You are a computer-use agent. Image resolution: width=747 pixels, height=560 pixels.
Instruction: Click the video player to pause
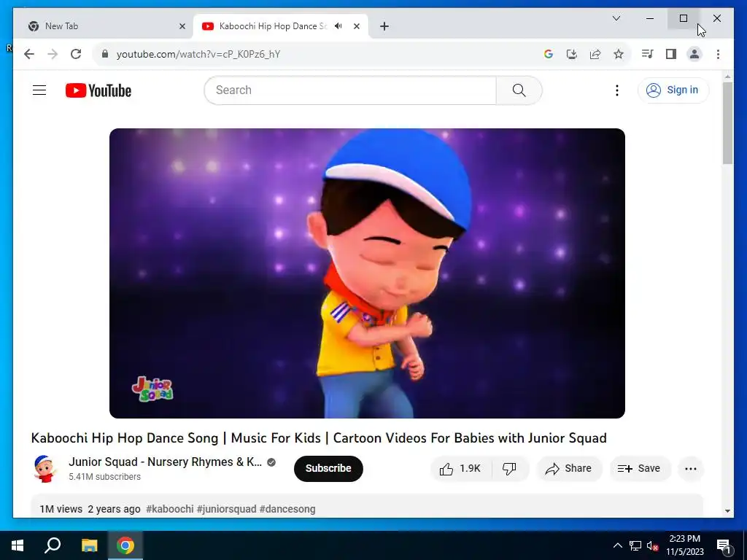click(x=367, y=273)
